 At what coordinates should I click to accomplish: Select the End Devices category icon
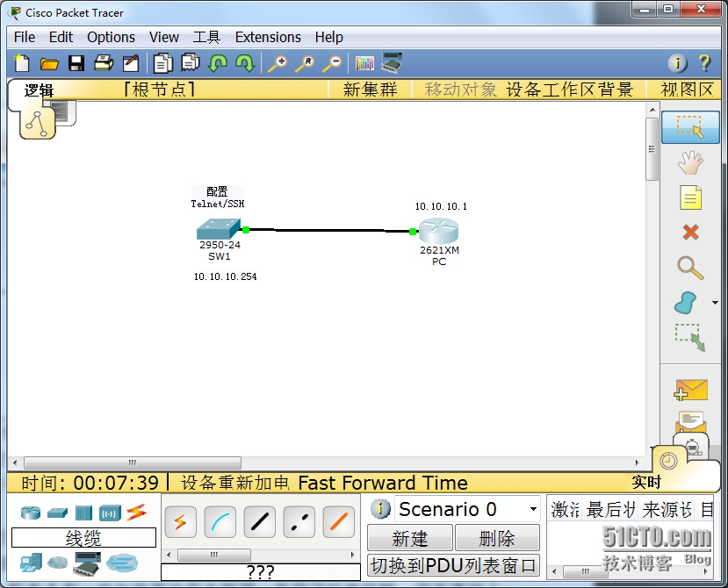[31, 563]
